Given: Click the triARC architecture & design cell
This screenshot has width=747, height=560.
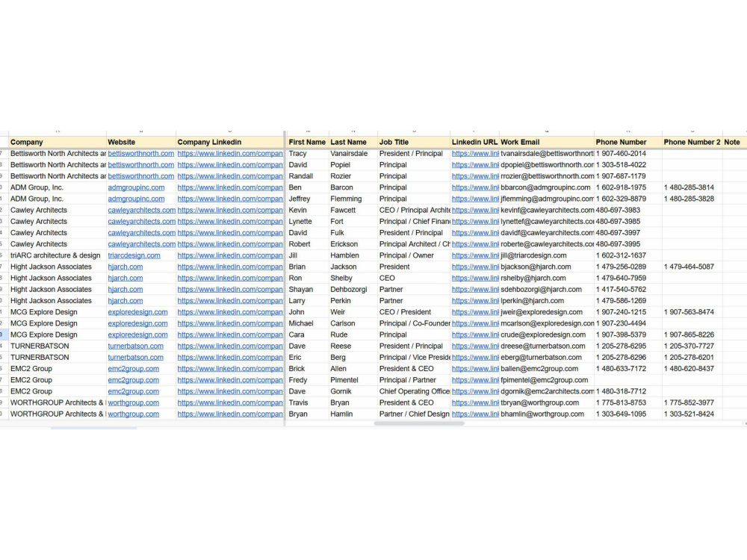Looking at the screenshot, I should 58,255.
